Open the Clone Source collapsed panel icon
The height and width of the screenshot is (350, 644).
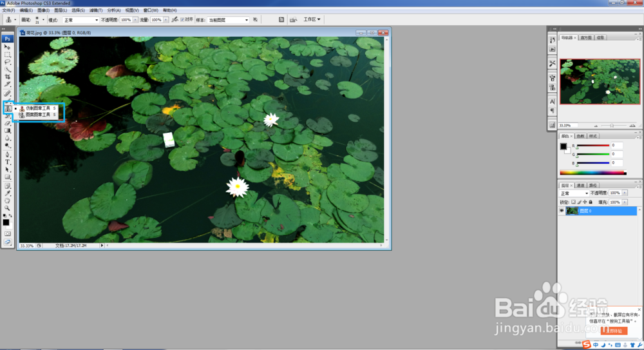coord(553,87)
